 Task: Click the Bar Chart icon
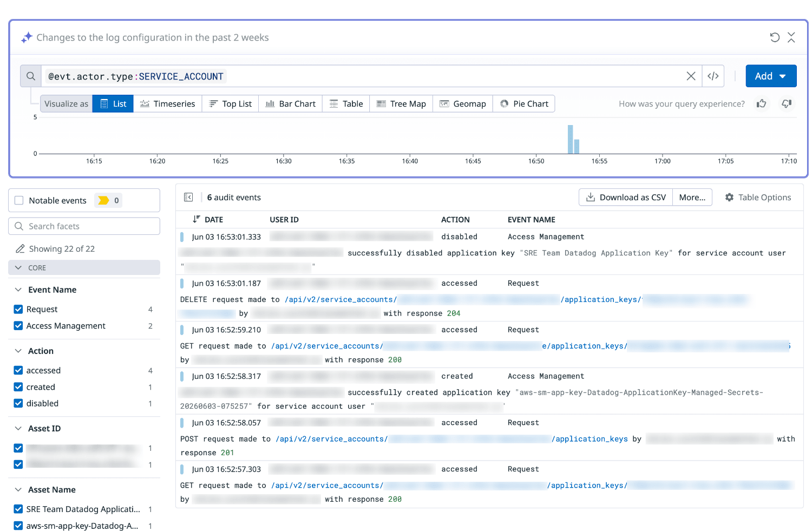coord(270,103)
